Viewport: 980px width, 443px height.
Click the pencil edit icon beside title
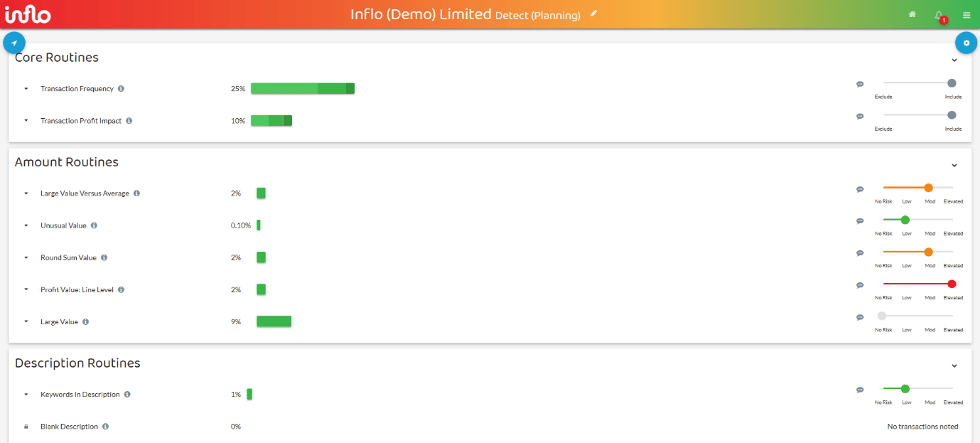pyautogui.click(x=594, y=14)
